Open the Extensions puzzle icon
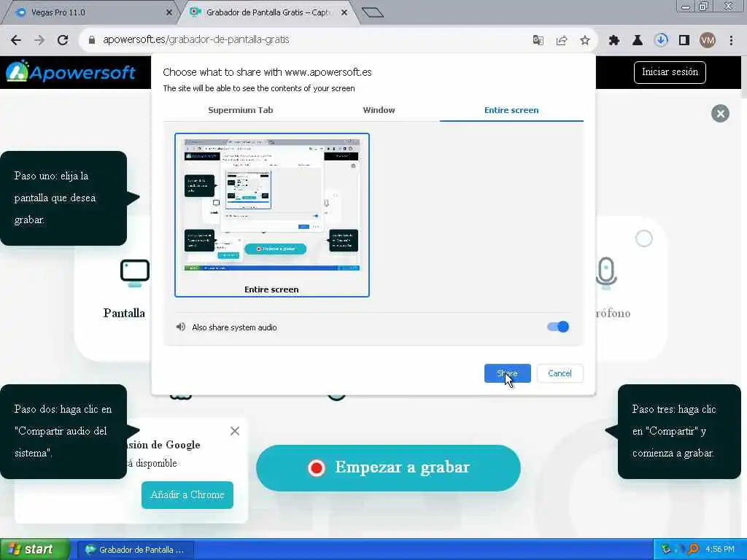The height and width of the screenshot is (560, 747). click(614, 40)
